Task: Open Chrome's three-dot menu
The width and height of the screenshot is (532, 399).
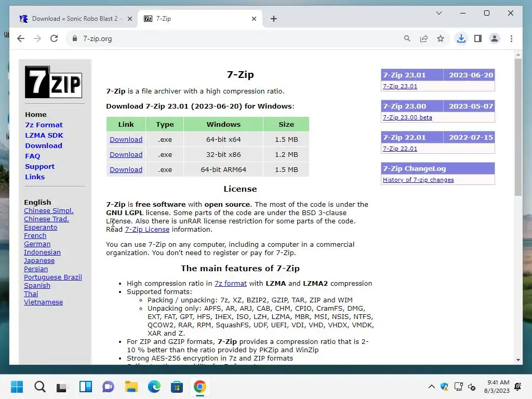Action: click(x=511, y=38)
